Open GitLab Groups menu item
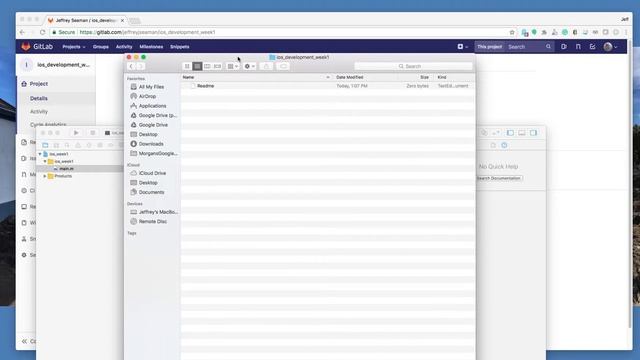The width and height of the screenshot is (640, 360). coord(100,47)
